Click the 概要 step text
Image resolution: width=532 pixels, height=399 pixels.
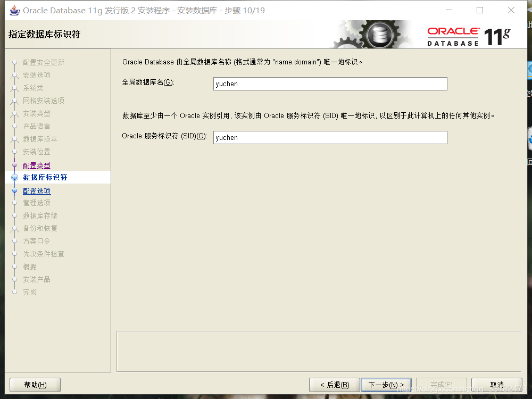click(30, 267)
